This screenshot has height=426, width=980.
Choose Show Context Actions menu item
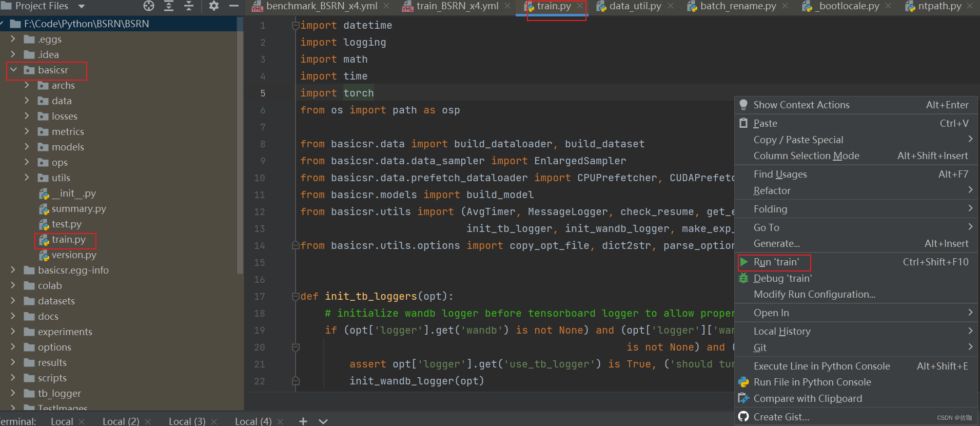pyautogui.click(x=856, y=105)
